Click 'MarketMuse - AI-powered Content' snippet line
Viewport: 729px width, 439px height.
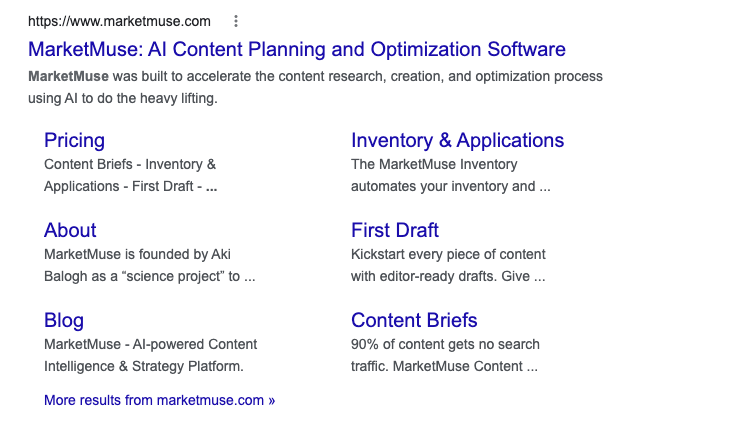[x=150, y=344]
